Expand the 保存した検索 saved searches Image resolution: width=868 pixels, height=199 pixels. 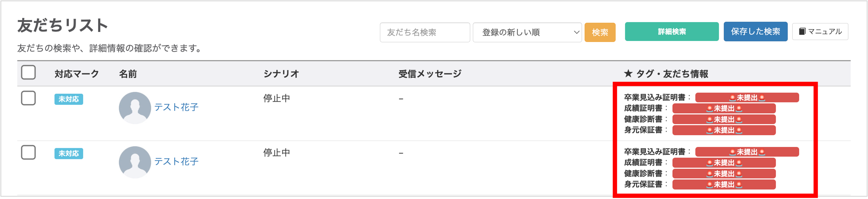tap(755, 32)
